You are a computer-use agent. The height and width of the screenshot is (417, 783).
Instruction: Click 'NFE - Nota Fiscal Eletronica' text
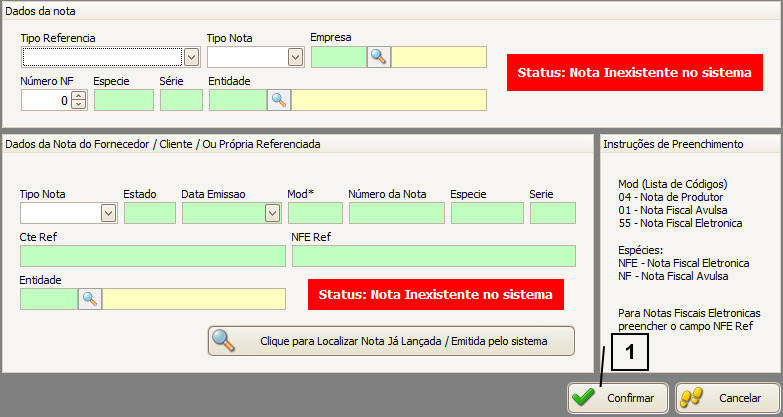684,263
